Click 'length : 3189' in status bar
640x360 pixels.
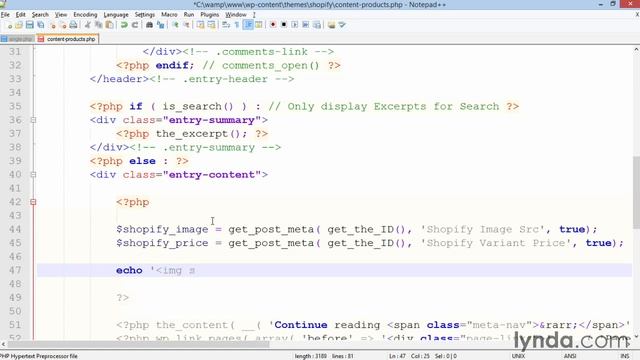311,356
